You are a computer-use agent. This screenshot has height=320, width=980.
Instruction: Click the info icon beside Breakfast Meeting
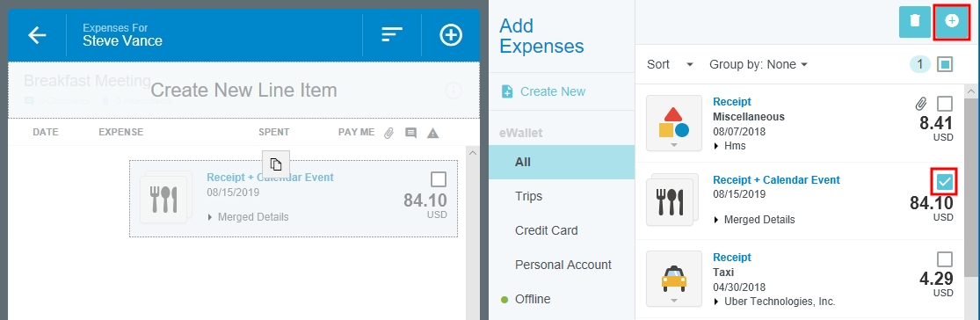click(x=454, y=91)
